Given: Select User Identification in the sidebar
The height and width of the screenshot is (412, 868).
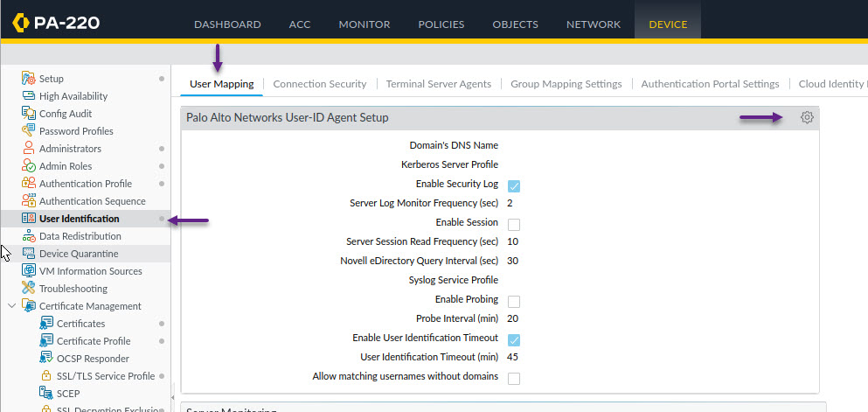Looking at the screenshot, I should 80,218.
